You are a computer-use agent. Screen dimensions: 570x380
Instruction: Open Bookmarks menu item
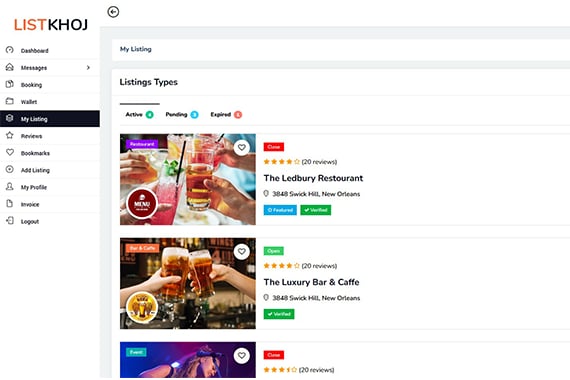50,153
